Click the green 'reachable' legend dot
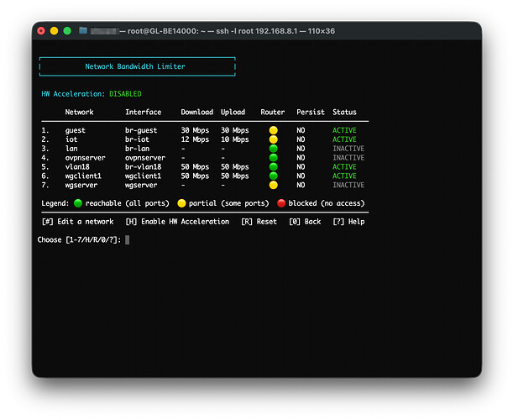The height and width of the screenshot is (420, 513). point(78,203)
